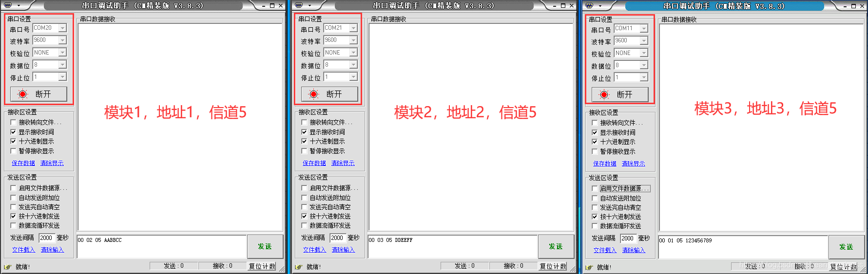
Task: Expand baud rate 9600 dropdown in COM11 window
Action: pos(644,40)
